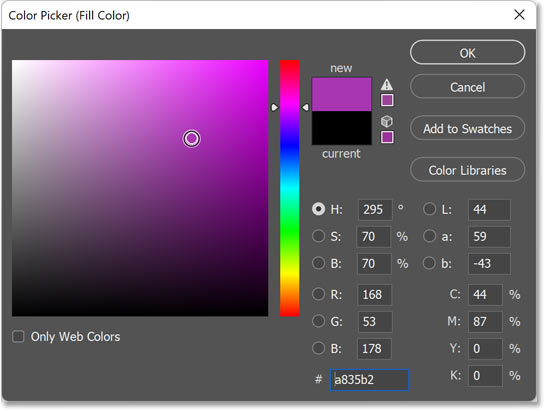Click the circular color selector in the field
This screenshot has height=411, width=545.
tap(192, 138)
